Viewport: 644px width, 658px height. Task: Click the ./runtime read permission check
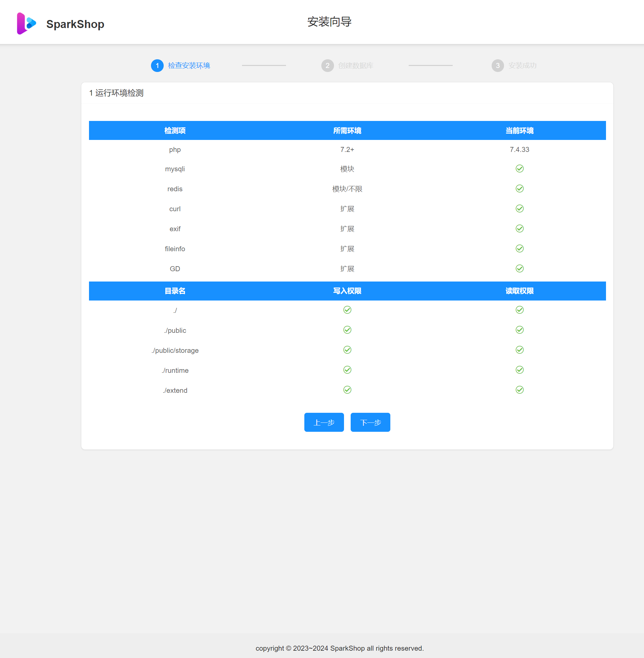pyautogui.click(x=519, y=370)
